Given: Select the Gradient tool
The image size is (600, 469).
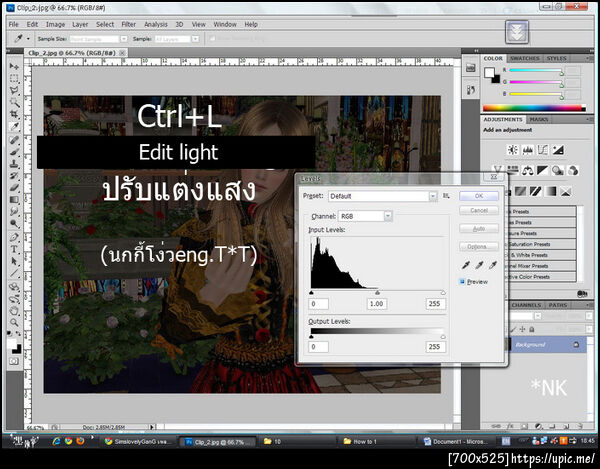Looking at the screenshot, I should [x=14, y=199].
